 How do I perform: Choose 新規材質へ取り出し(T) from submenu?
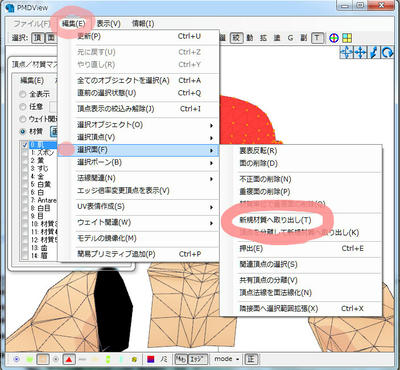pos(275,220)
